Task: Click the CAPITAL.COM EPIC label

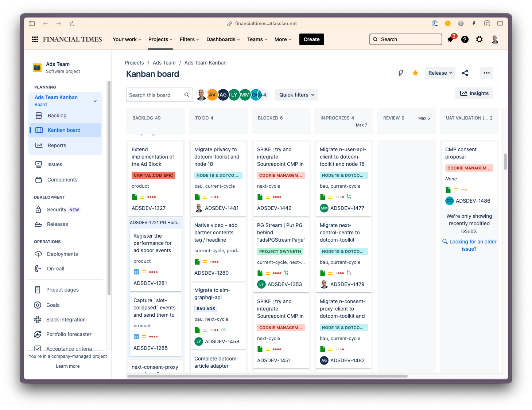Action: (154, 175)
